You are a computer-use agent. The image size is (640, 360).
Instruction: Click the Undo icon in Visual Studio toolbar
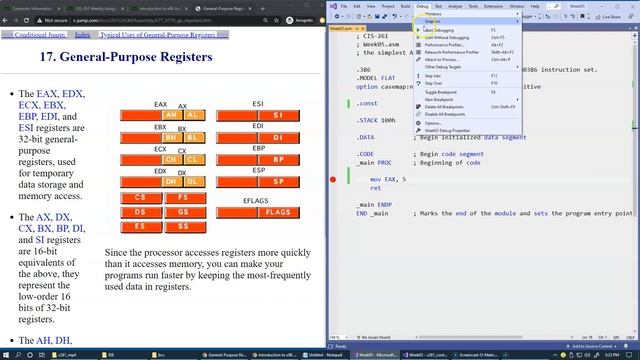coord(394,16)
